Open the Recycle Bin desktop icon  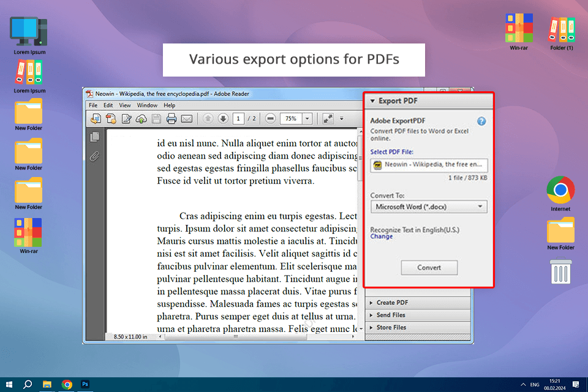(560, 270)
